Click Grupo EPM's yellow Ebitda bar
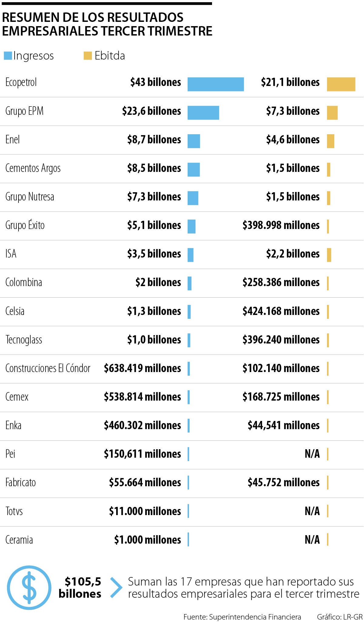Viewport: 364px width, 622px height. [x=332, y=113]
